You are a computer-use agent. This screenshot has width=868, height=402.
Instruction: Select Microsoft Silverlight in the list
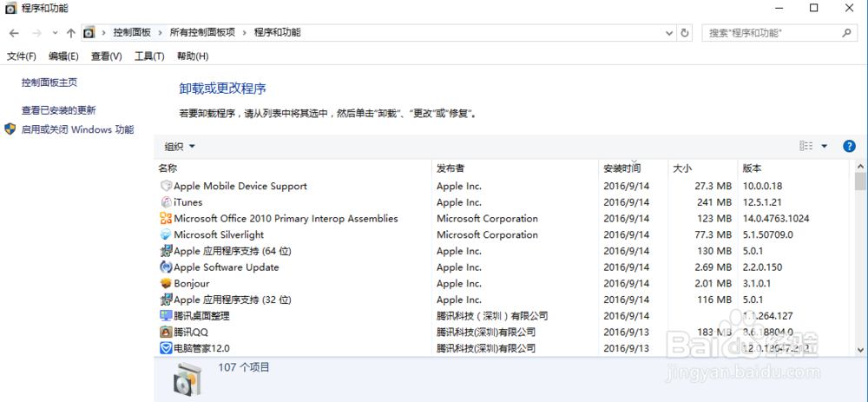coord(219,234)
